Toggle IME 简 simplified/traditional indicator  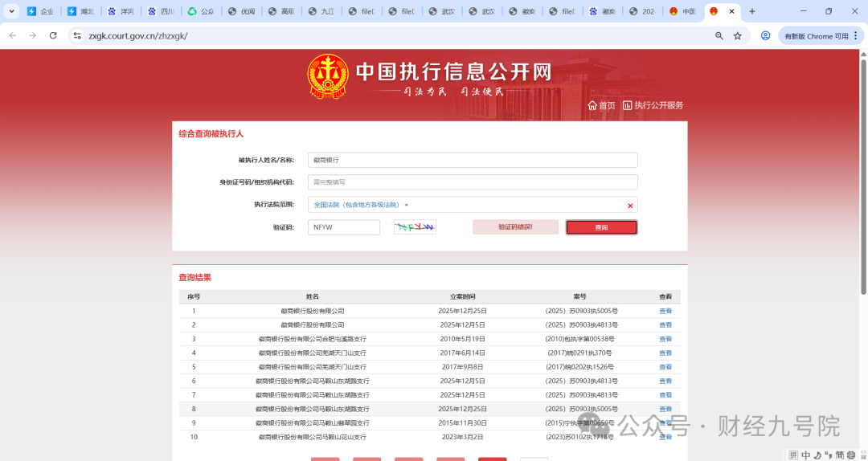point(839,455)
